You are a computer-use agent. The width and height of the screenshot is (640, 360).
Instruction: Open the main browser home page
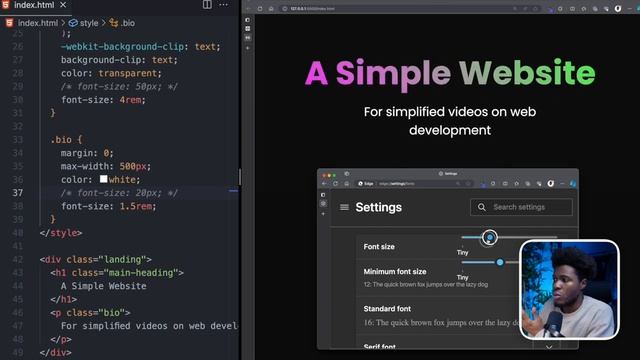click(x=271, y=9)
